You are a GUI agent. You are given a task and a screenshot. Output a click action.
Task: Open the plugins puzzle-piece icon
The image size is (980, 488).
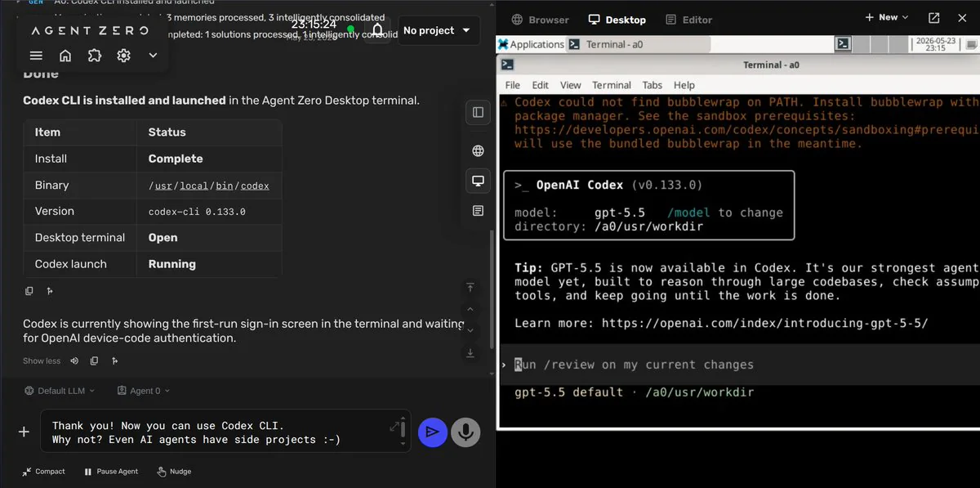click(95, 56)
